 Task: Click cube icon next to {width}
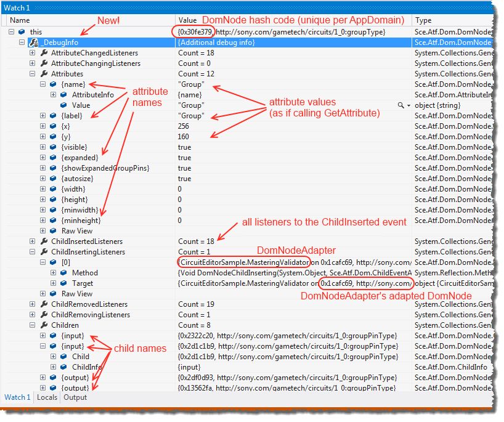pyautogui.click(x=53, y=189)
